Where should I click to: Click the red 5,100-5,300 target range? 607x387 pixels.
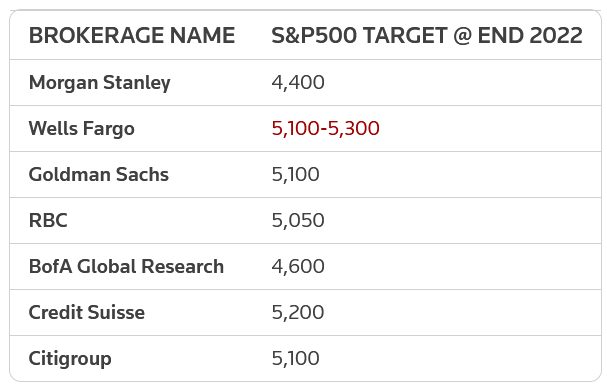tap(326, 128)
